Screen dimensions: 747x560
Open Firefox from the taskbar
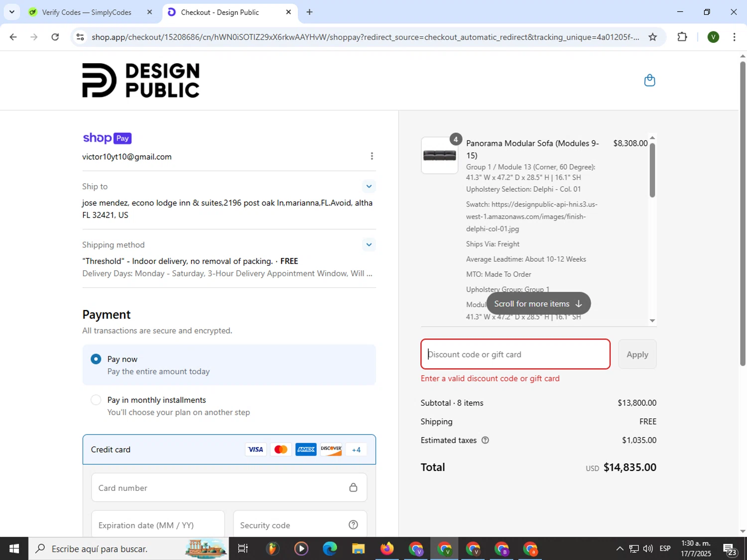[387, 549]
